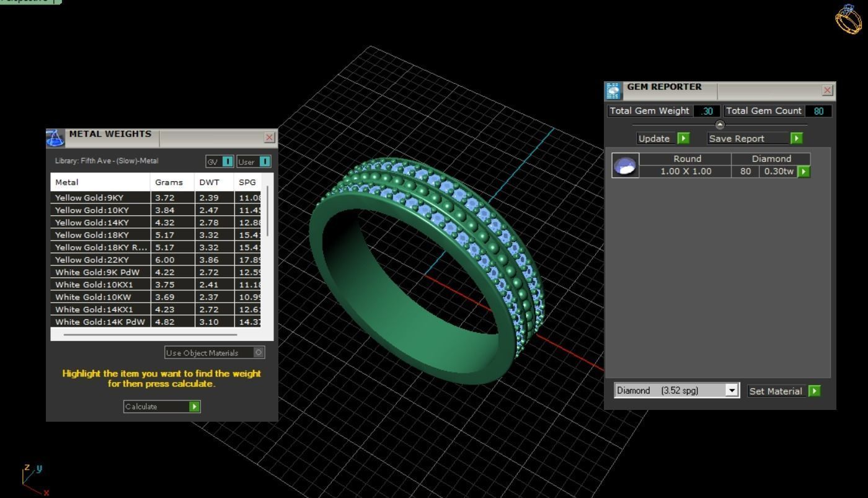Click the green arrow beside Save Report
The image size is (868, 498).
click(797, 138)
